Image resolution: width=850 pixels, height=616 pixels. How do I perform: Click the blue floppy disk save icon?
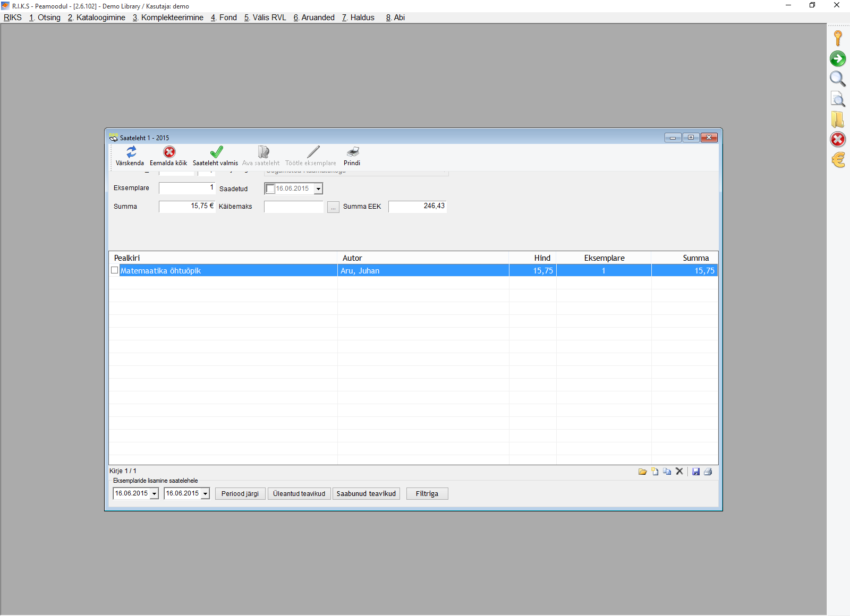pyautogui.click(x=696, y=472)
